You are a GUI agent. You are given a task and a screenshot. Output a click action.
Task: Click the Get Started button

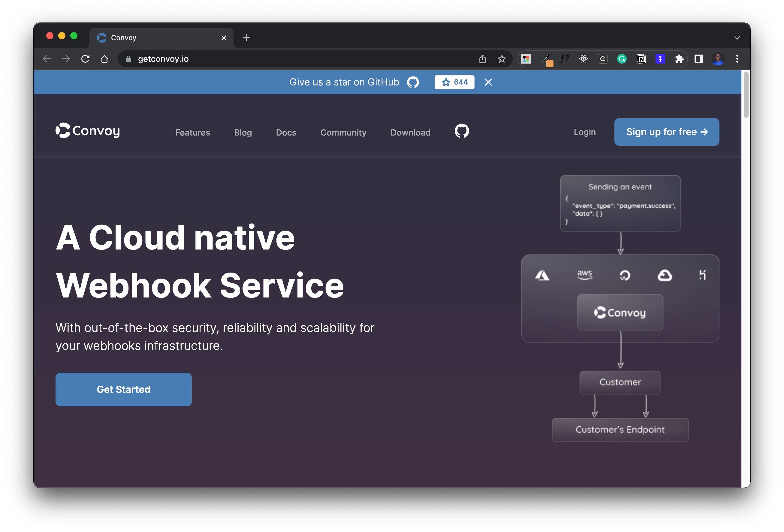123,389
